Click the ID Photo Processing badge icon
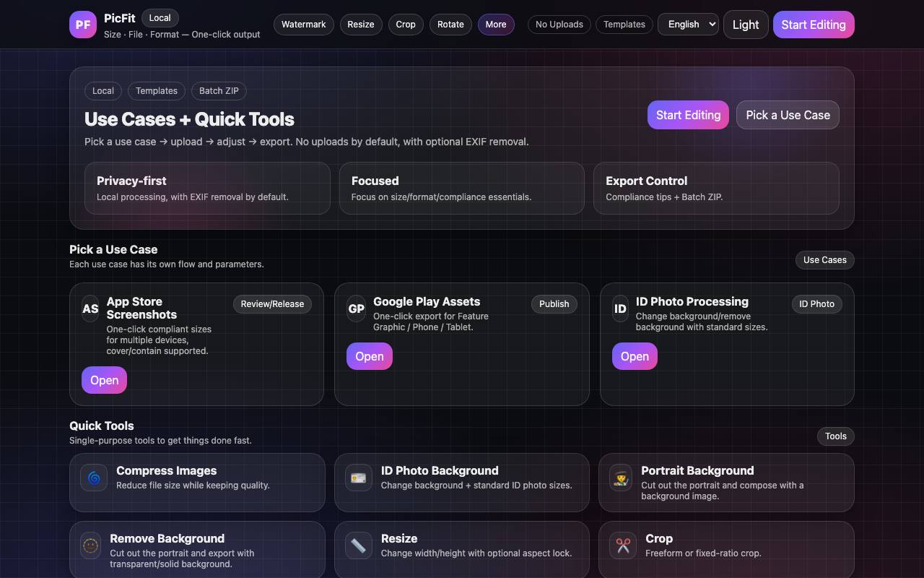 tap(620, 309)
